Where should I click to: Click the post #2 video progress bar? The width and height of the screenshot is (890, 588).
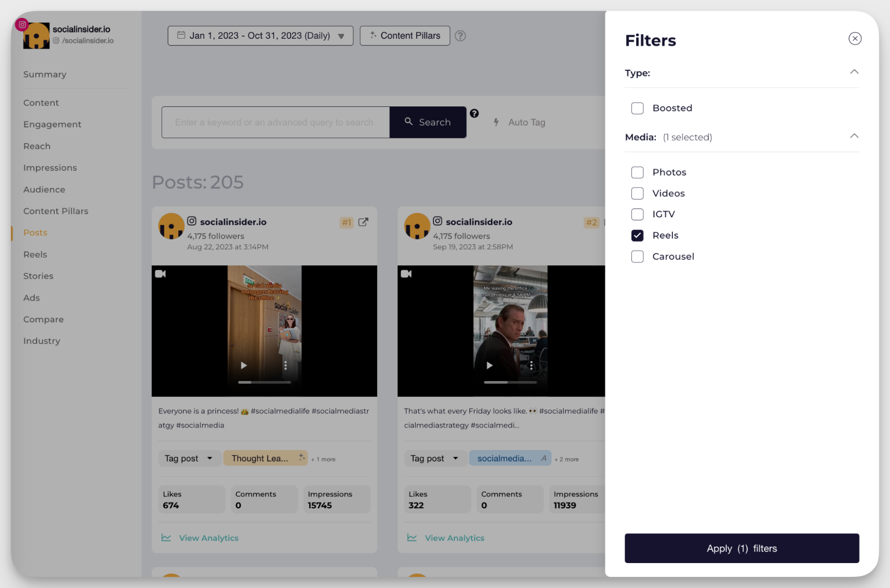click(x=510, y=382)
